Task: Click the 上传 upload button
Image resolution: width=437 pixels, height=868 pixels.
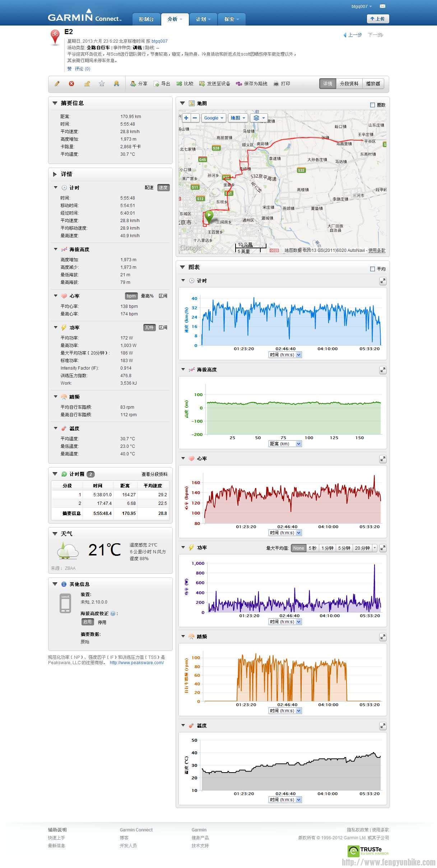Action: tap(378, 19)
